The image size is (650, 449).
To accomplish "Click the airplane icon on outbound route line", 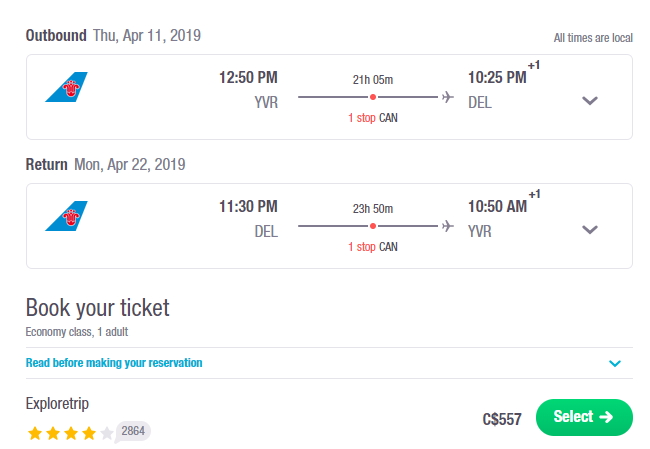I will (448, 97).
